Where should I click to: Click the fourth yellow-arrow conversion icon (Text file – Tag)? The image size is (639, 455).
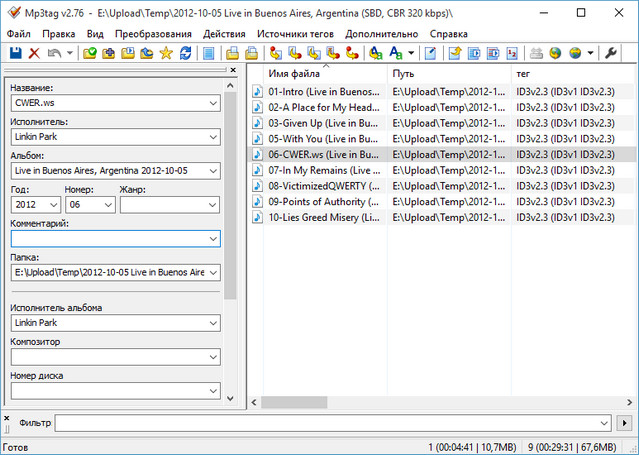click(x=333, y=53)
